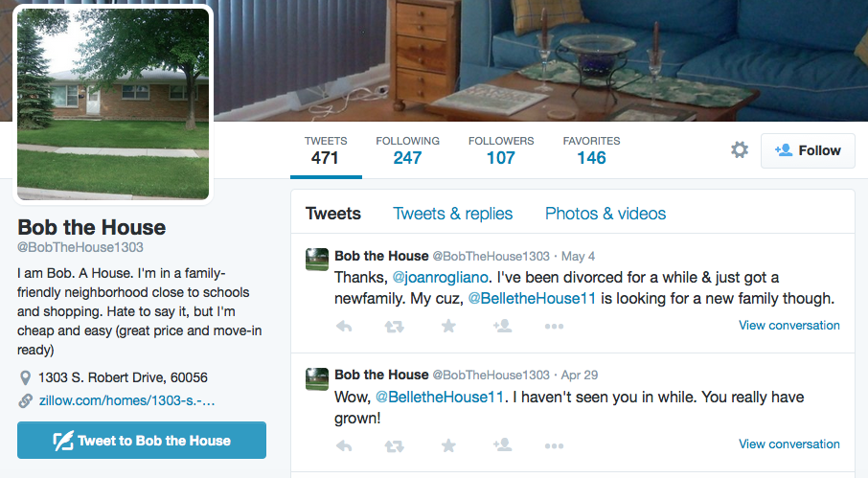Favorite the Apr 29 tweet with star
868x478 pixels.
pyautogui.click(x=448, y=445)
